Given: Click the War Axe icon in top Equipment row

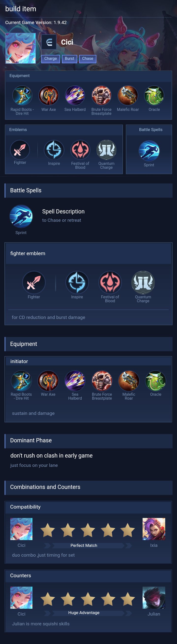Looking at the screenshot, I should coord(49,95).
